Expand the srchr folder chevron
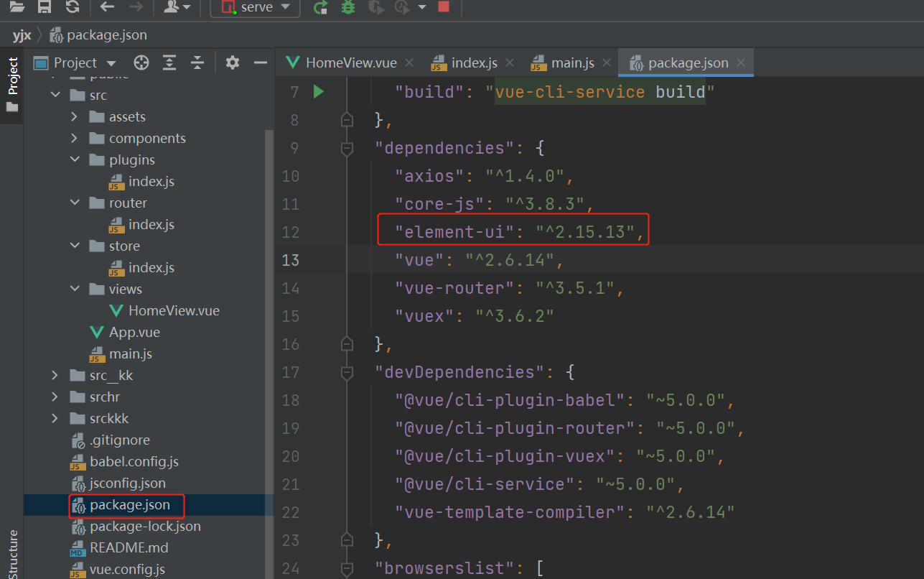Screen dimensions: 924x579 tap(55, 397)
